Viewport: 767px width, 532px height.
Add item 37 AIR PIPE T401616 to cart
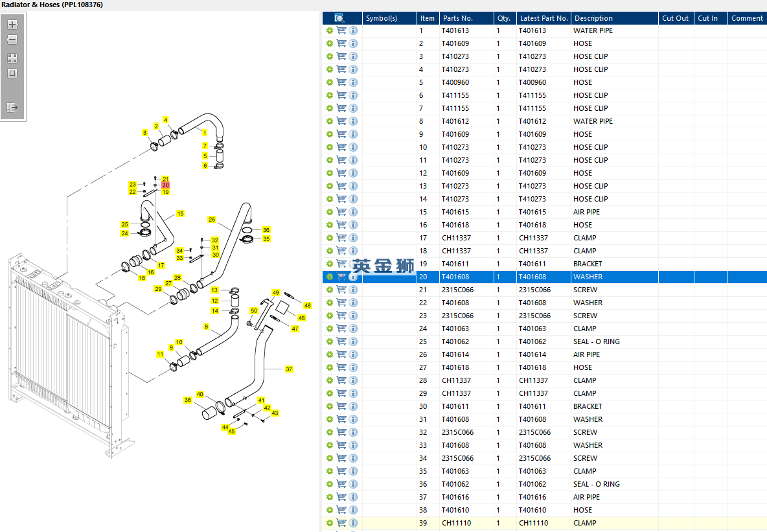point(341,497)
